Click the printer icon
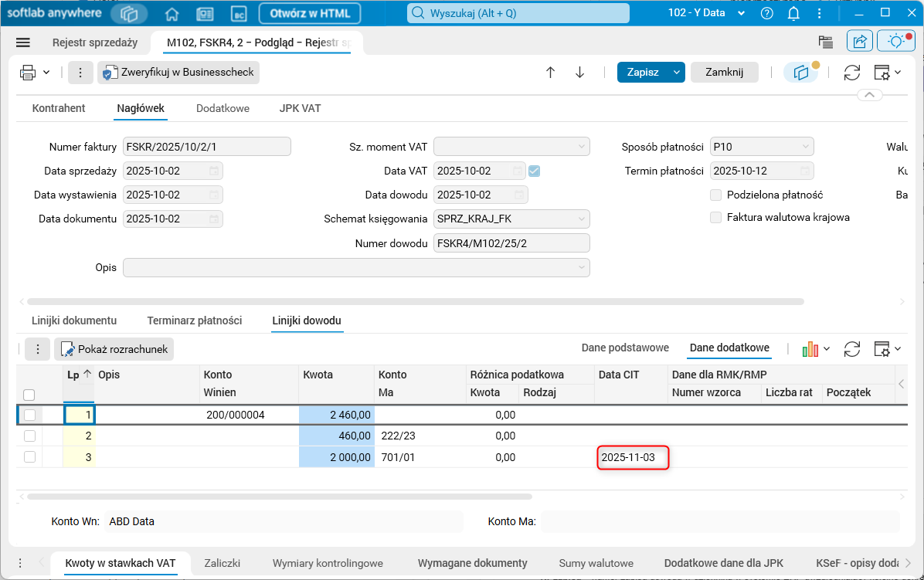The width and height of the screenshot is (924, 580). [x=28, y=73]
